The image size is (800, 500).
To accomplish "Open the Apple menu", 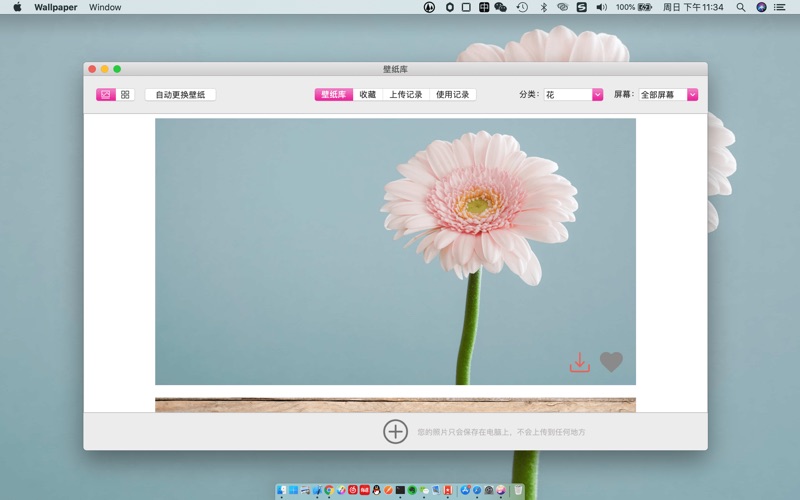I will [17, 7].
